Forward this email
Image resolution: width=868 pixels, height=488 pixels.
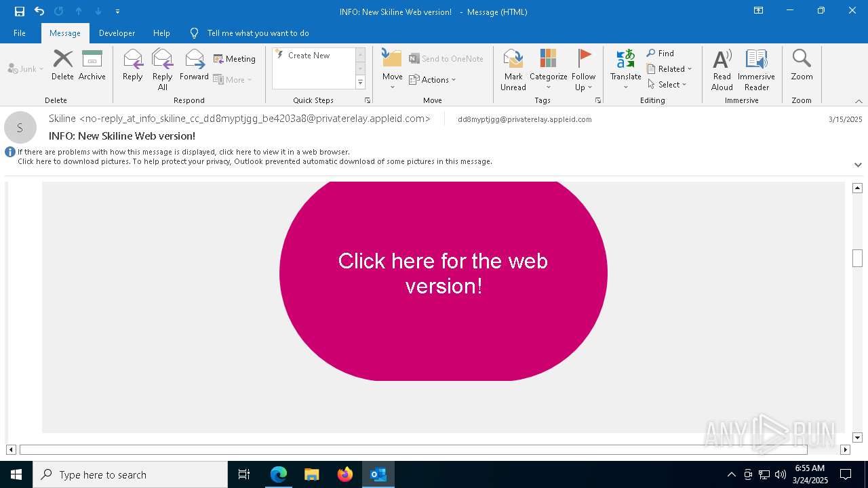(x=194, y=65)
